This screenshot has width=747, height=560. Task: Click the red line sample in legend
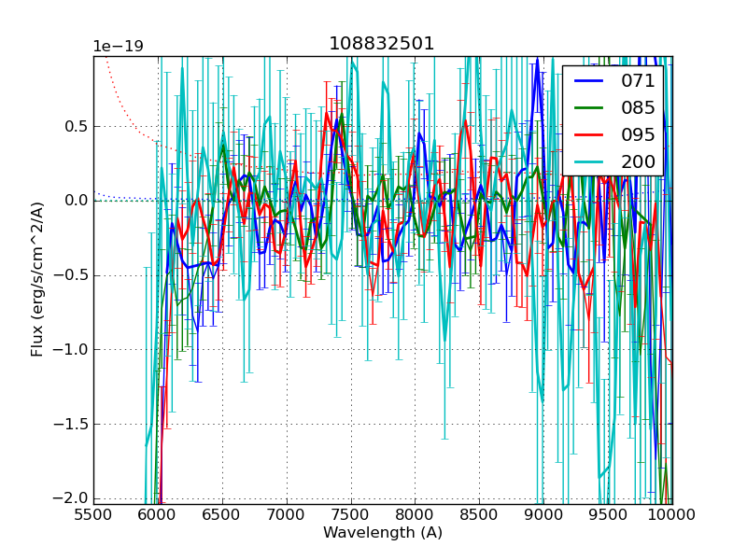pyautogui.click(x=588, y=134)
